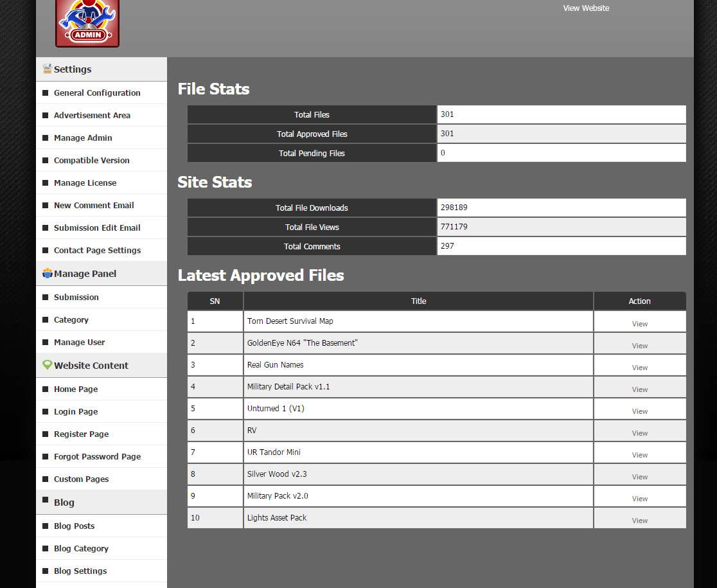Edit the Login Page content
This screenshot has width=717, height=588.
[x=76, y=411]
